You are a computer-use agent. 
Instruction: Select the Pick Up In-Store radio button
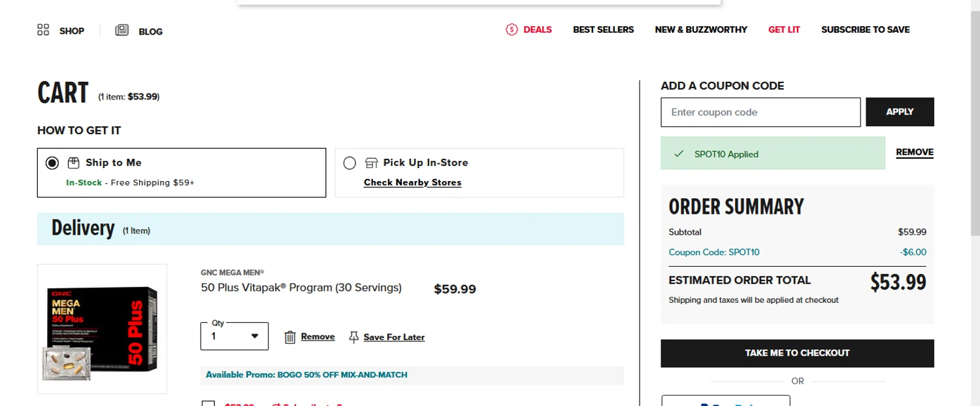350,163
